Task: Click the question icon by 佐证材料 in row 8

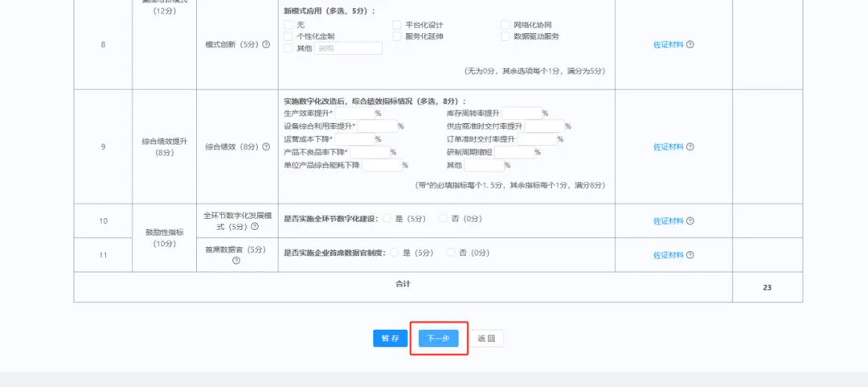Action: pos(690,45)
